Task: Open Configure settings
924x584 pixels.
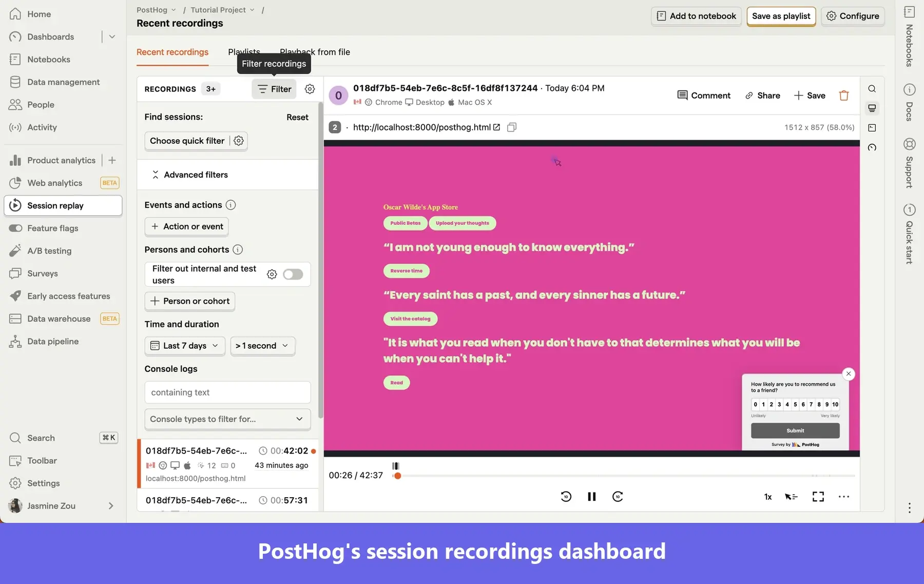Action: [x=853, y=16]
